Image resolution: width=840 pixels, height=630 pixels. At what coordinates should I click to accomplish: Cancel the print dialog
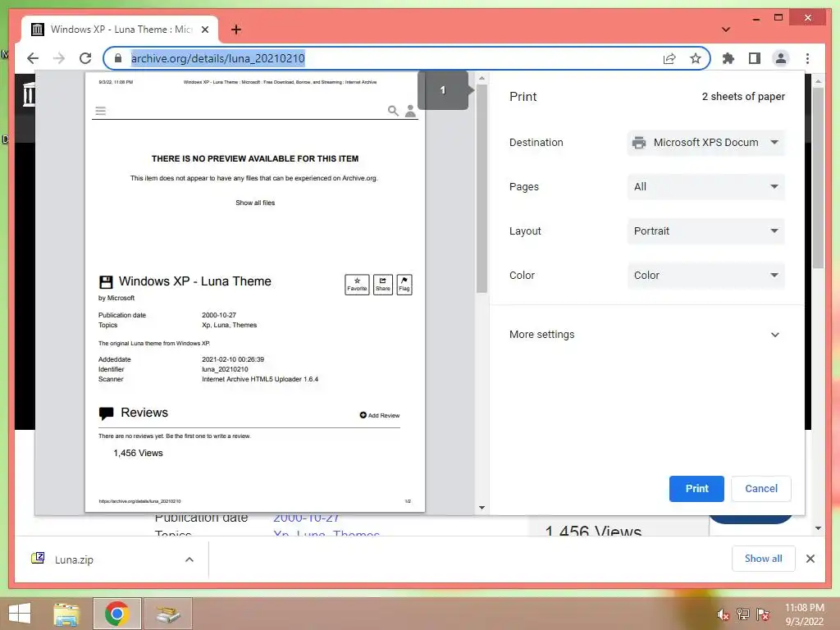click(x=761, y=489)
